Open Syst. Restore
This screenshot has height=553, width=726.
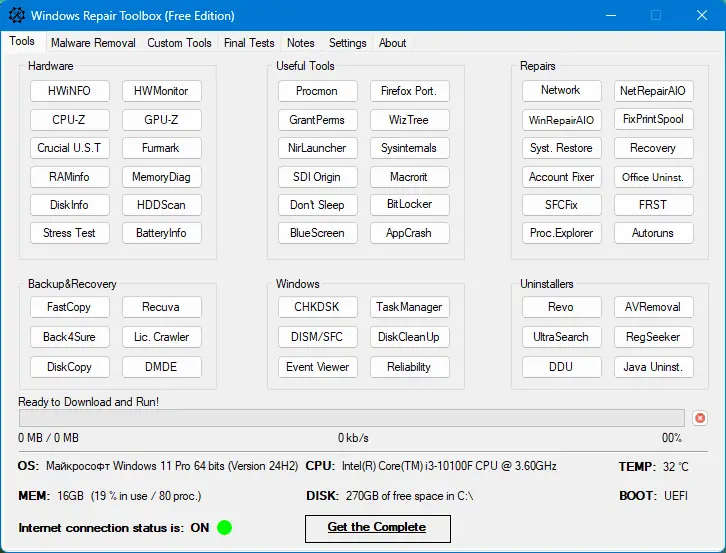(x=562, y=148)
